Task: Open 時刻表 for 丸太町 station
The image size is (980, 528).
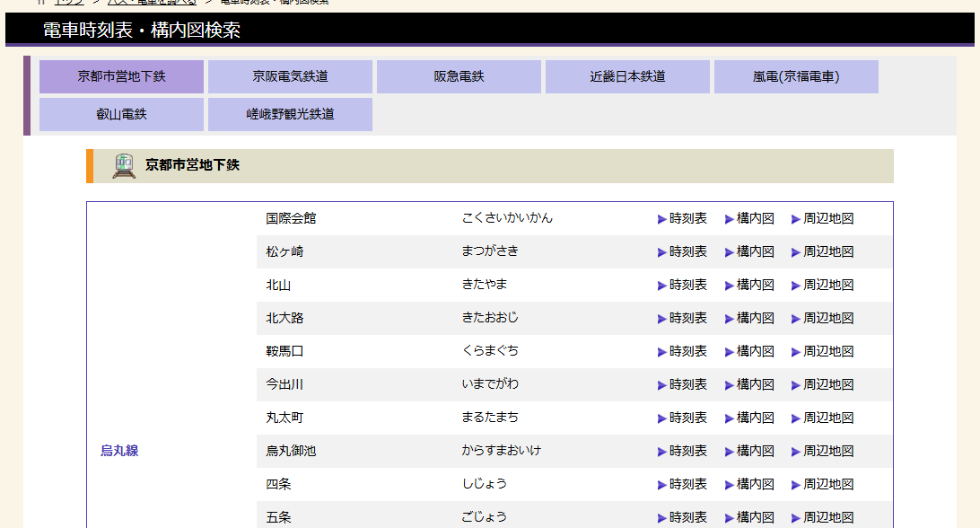Action: click(682, 418)
